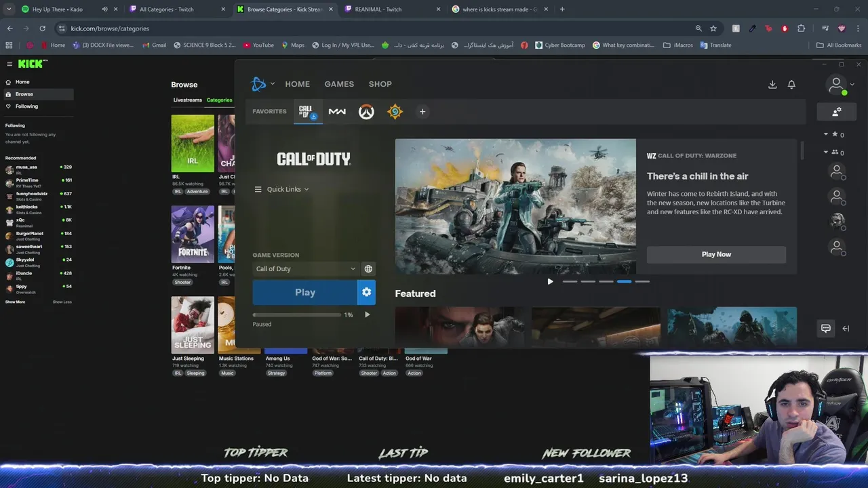The height and width of the screenshot is (488, 868).
Task: Open Gmail bookmark
Action: [x=155, y=45]
